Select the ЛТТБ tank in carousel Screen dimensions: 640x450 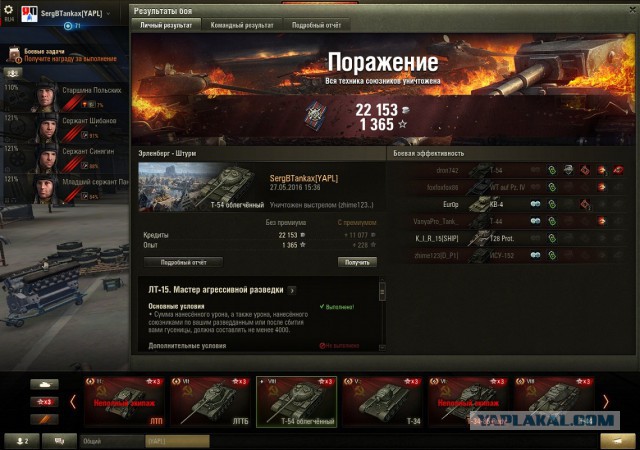click(211, 402)
